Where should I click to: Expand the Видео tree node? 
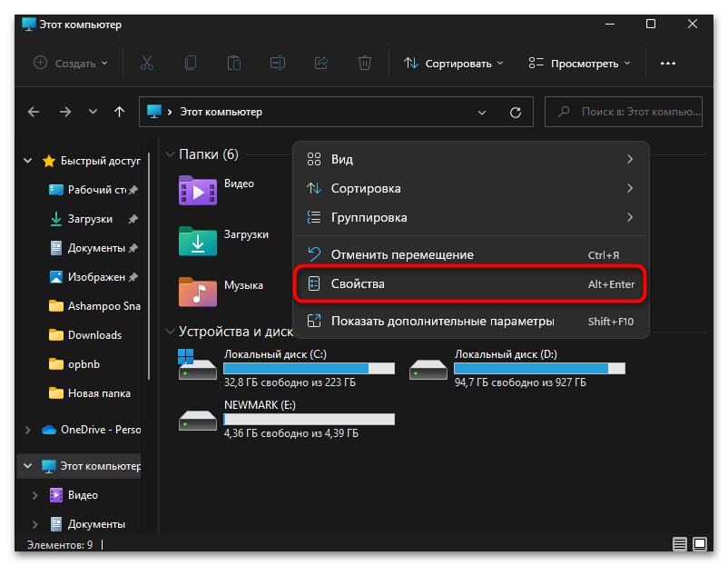click(x=34, y=495)
